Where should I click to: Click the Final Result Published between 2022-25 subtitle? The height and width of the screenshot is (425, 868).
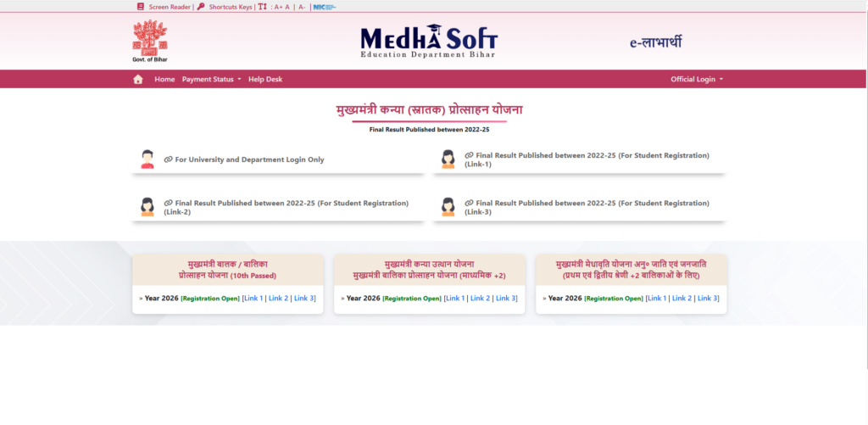[x=430, y=130]
